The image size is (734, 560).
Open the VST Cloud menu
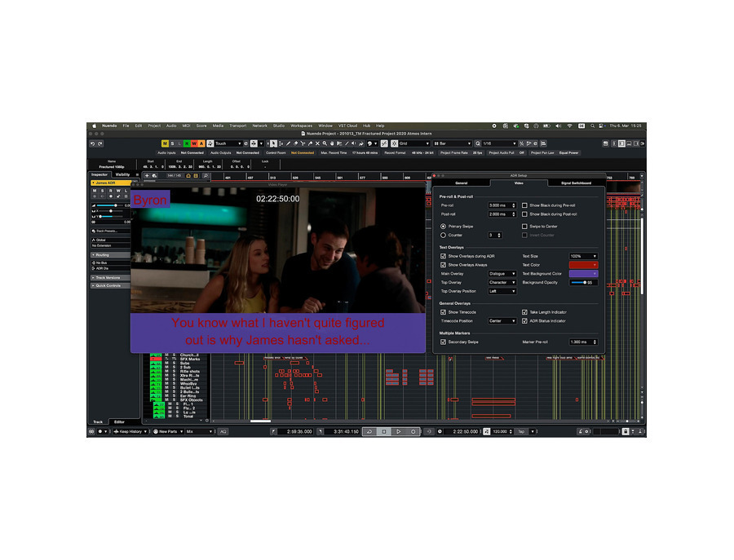point(347,126)
